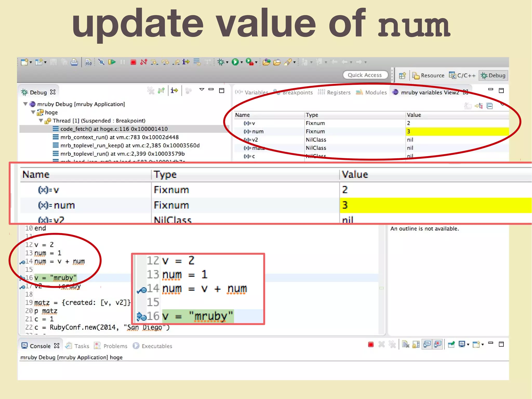Select the Console tab
The image size is (532, 399).
pyautogui.click(x=40, y=346)
